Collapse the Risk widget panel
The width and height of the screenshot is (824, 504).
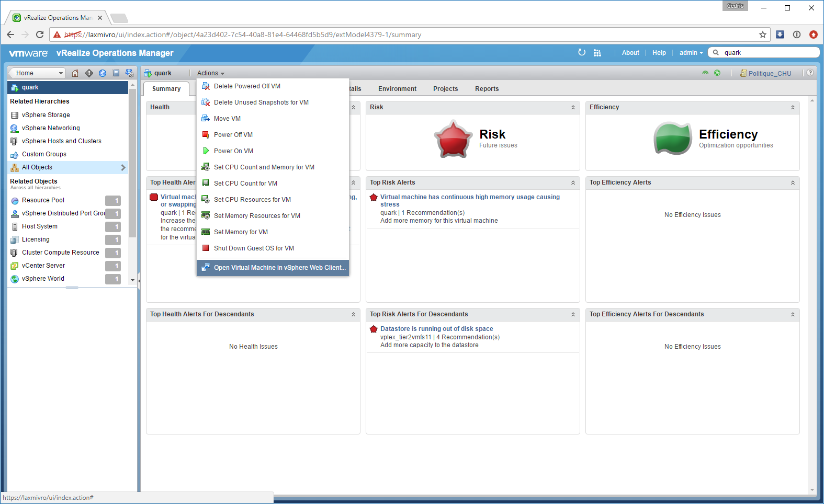coord(573,107)
